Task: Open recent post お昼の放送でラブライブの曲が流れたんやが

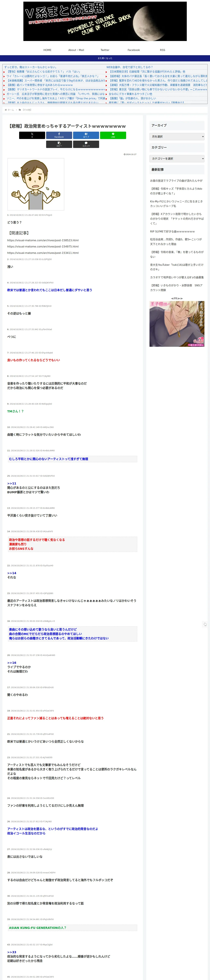Action: pos(176,181)
